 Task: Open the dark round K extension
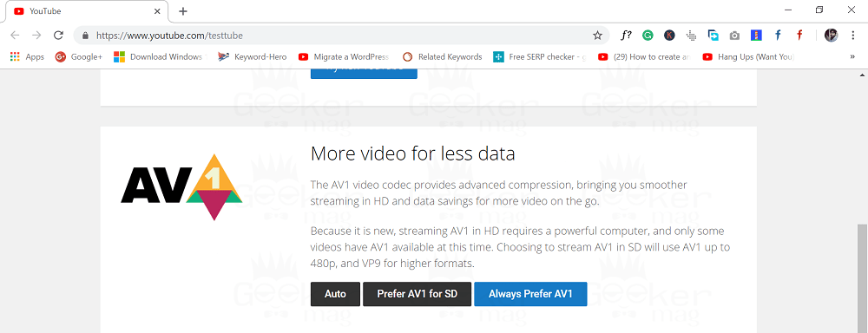[669, 36]
